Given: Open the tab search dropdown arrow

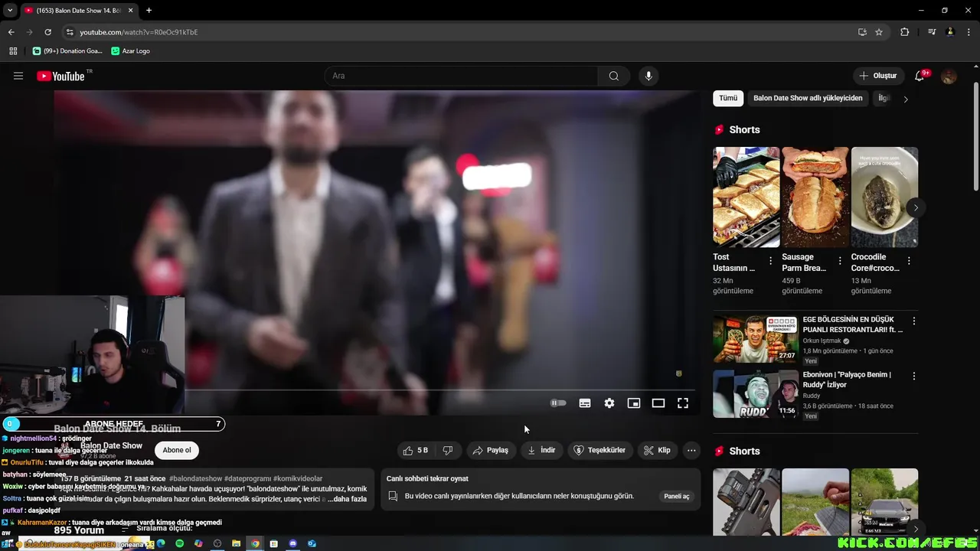Looking at the screenshot, I should (9, 11).
